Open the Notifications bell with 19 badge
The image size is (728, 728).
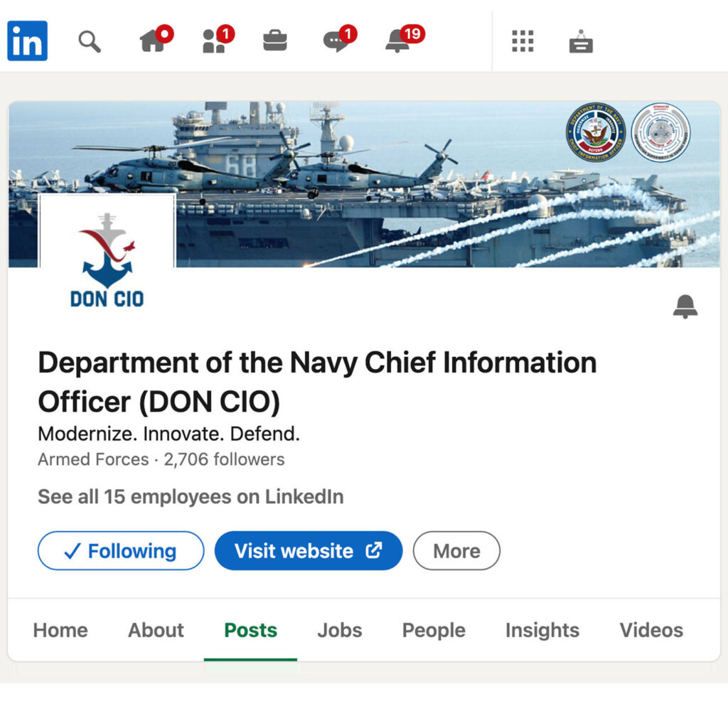point(405,38)
